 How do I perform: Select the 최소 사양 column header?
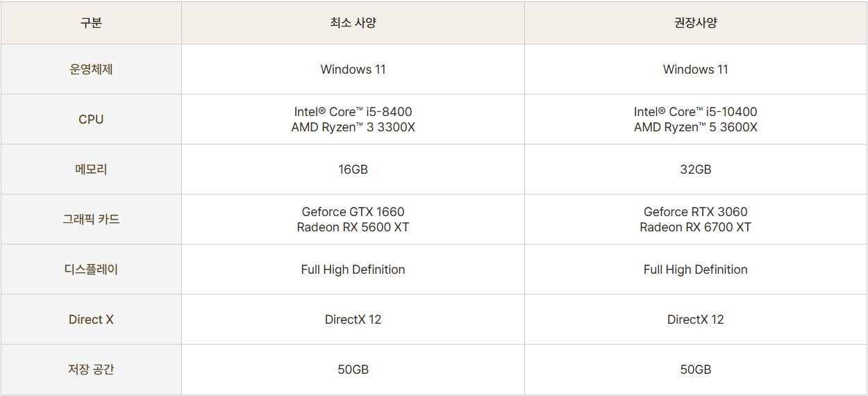point(353,23)
